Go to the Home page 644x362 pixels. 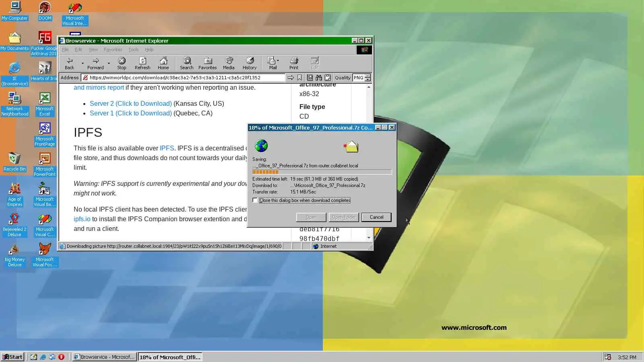pyautogui.click(x=163, y=63)
